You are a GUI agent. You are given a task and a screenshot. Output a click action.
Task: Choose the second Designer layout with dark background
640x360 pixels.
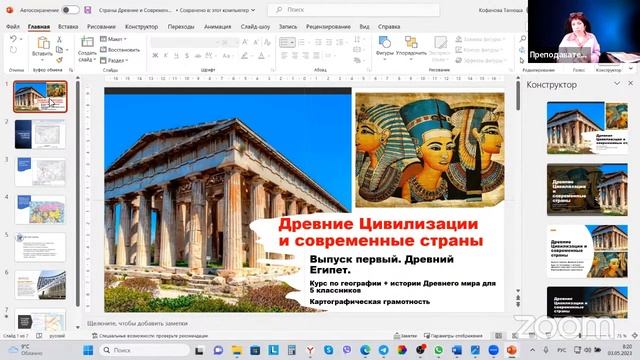tap(587, 190)
